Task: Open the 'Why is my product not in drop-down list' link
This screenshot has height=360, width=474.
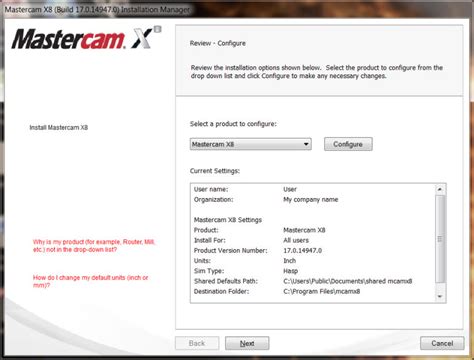Action: tap(94, 246)
